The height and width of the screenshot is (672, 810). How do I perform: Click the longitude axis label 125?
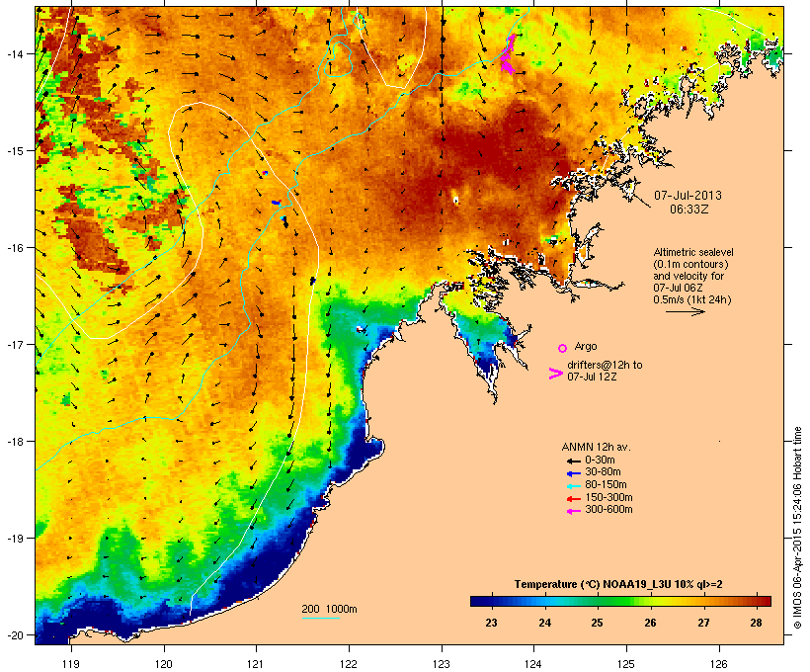(x=626, y=664)
